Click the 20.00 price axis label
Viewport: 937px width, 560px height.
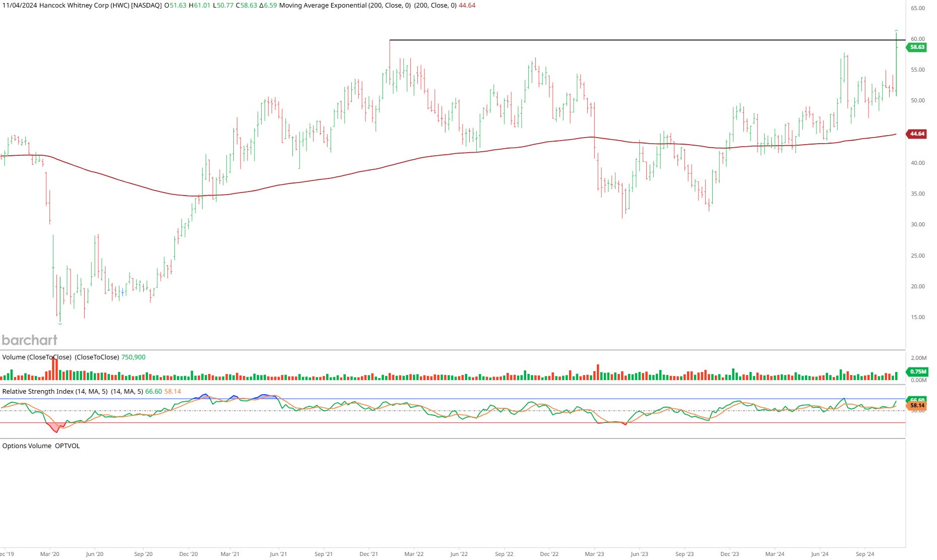tap(918, 286)
